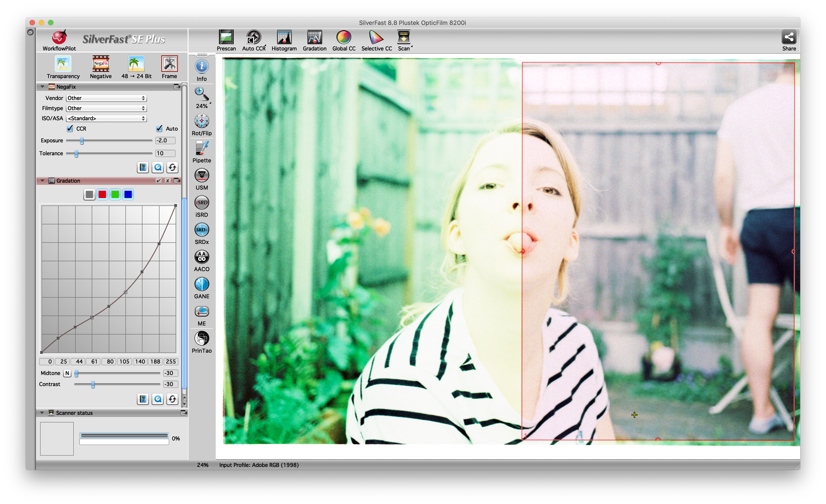Click the Exposure value field
Image resolution: width=826 pixels, height=504 pixels.
point(165,141)
